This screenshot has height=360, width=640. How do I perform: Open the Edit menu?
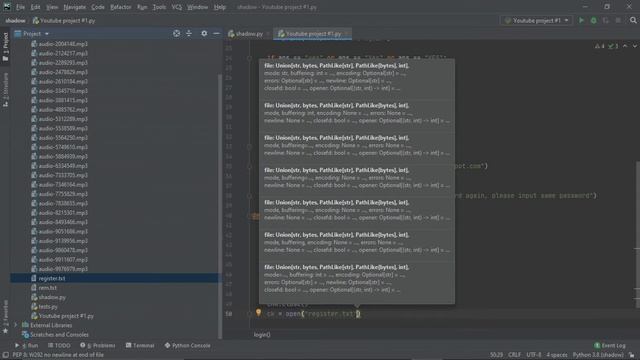point(36,7)
